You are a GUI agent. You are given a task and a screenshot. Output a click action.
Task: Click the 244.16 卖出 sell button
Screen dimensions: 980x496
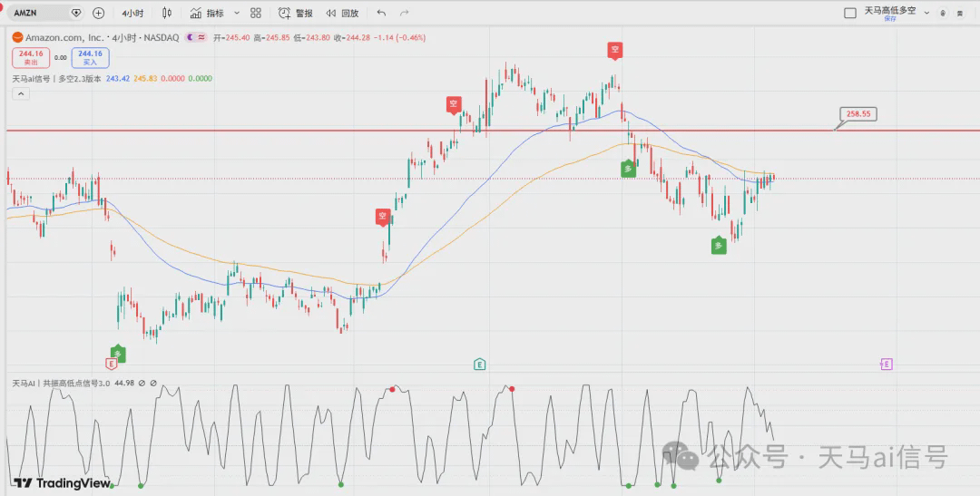tap(31, 57)
